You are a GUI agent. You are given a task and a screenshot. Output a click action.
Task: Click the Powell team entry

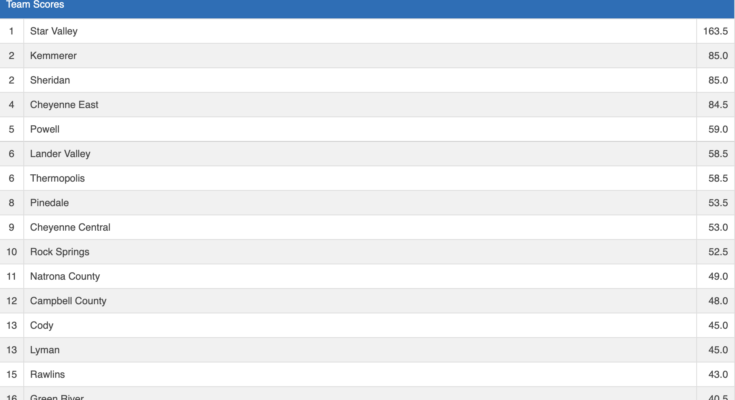point(45,129)
